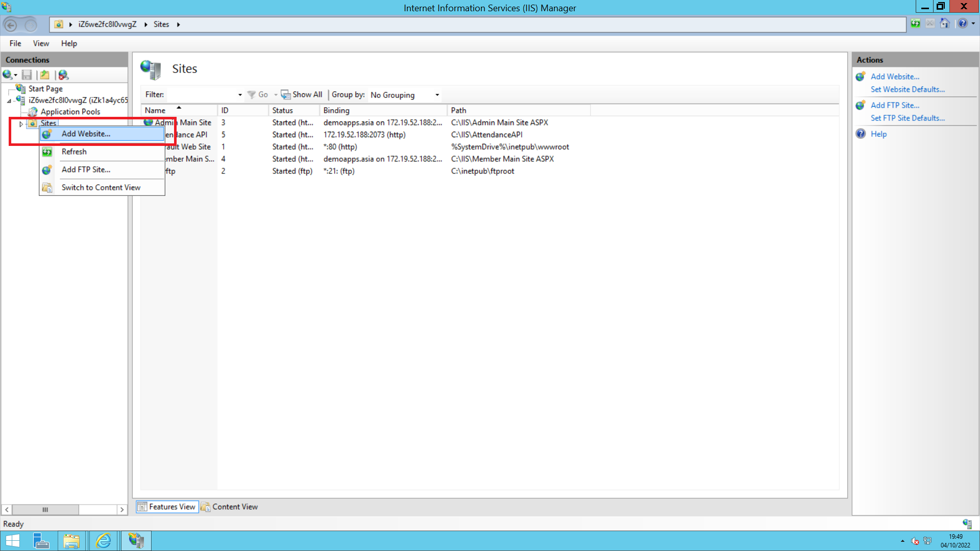Sort by the ID column header

click(x=243, y=110)
